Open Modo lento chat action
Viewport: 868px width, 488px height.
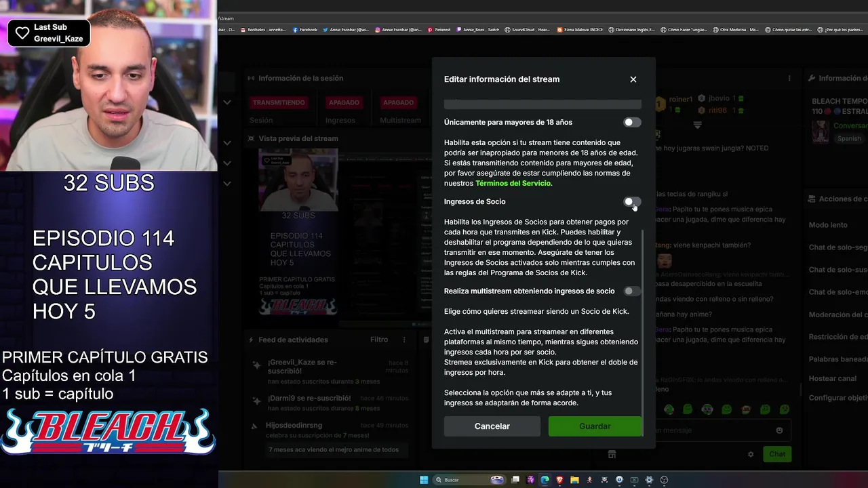coord(828,225)
